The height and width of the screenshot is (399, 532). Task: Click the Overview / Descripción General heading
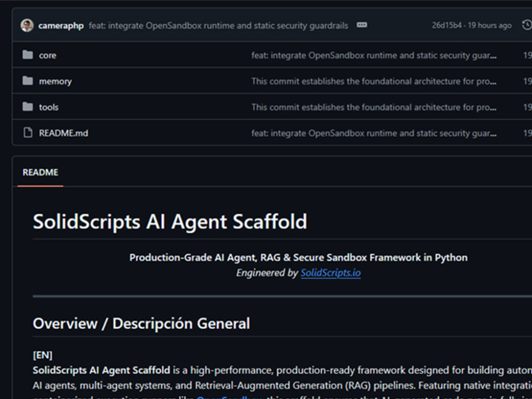tap(142, 323)
